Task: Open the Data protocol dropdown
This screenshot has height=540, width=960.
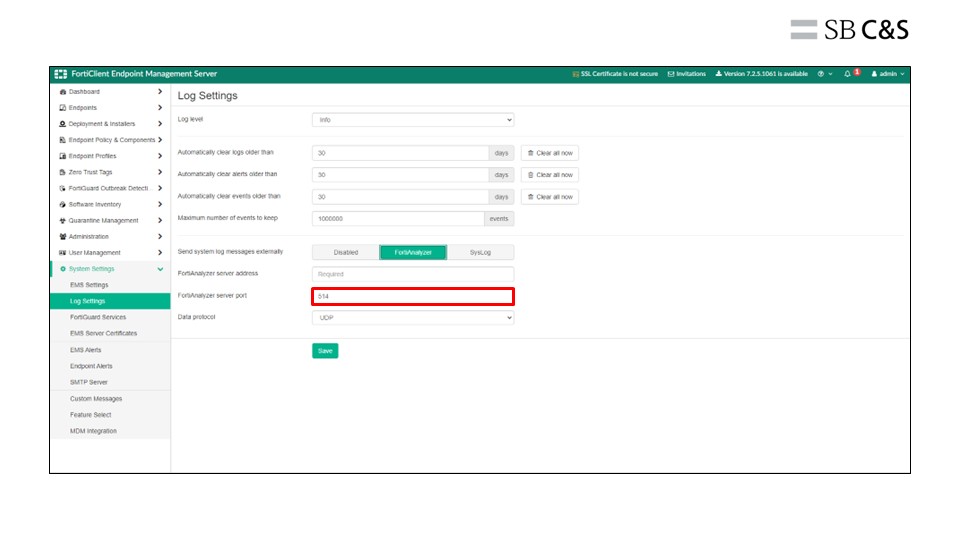Action: [x=413, y=318]
